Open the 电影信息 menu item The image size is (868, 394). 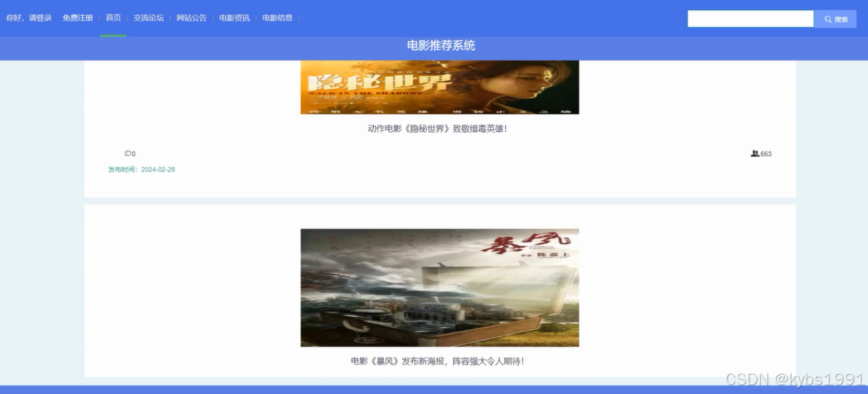point(277,18)
